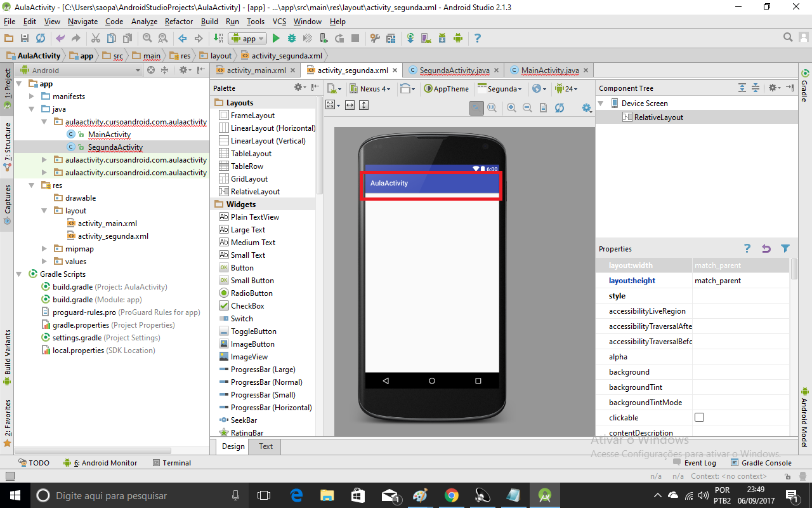Click the layout:height match_parent value
The width and height of the screenshot is (812, 508).
coord(740,281)
